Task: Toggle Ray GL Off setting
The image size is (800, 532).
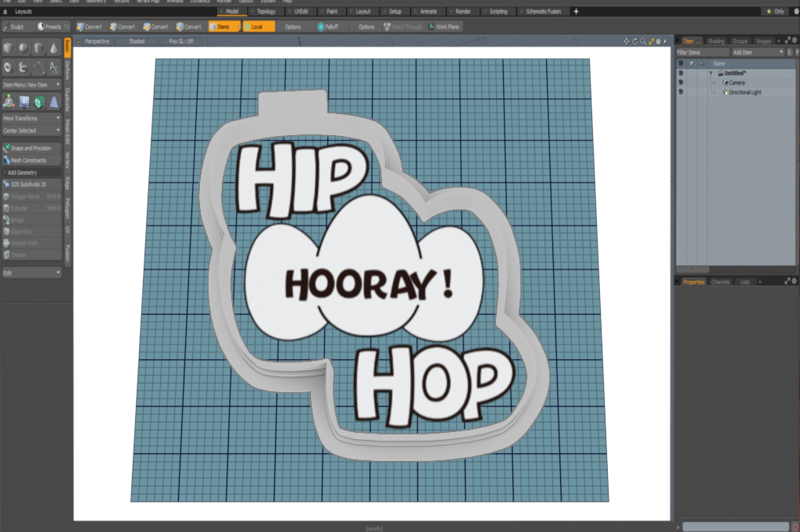Action: (x=181, y=41)
